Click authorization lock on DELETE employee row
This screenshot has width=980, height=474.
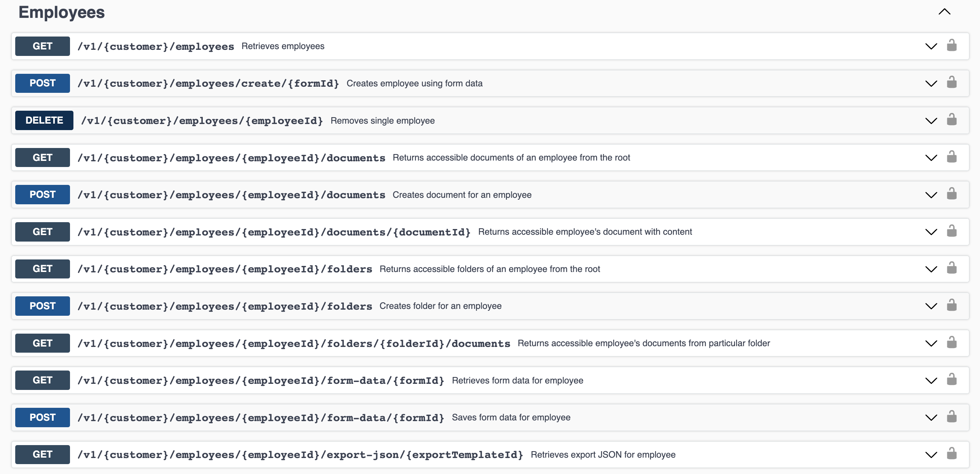pos(951,119)
